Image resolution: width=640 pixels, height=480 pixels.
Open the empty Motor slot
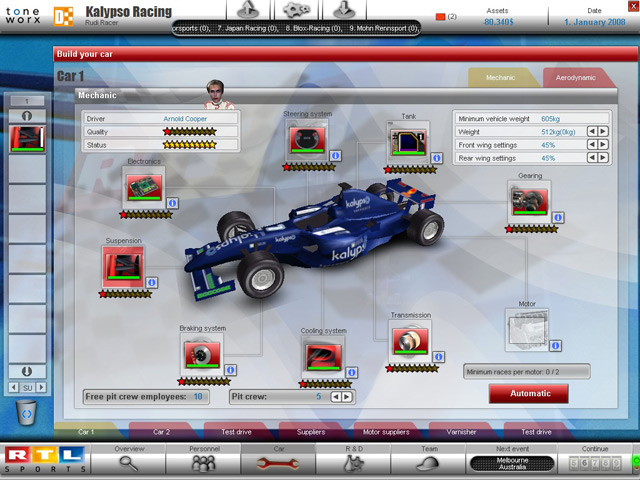coord(526,329)
